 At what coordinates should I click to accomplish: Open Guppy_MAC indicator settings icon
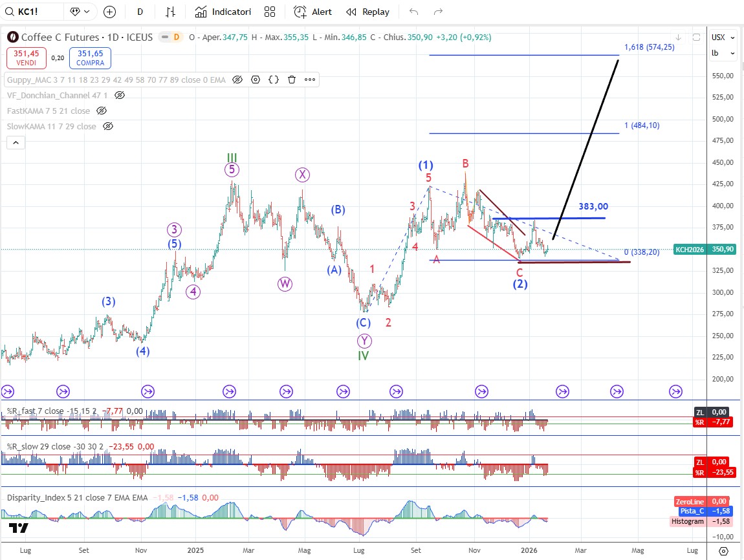pos(256,80)
